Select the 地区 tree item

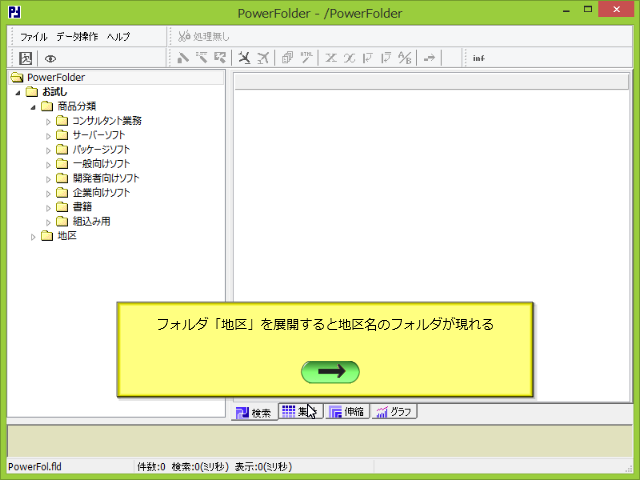tap(67, 236)
